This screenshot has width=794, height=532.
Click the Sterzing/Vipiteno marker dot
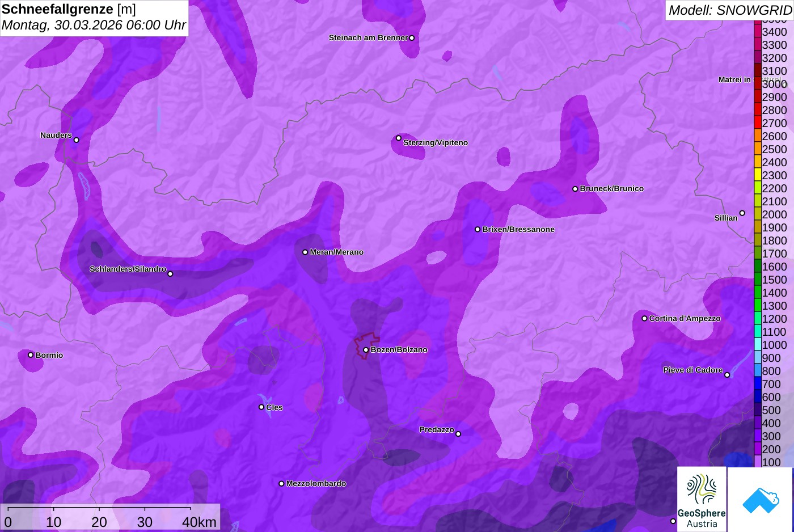click(399, 138)
